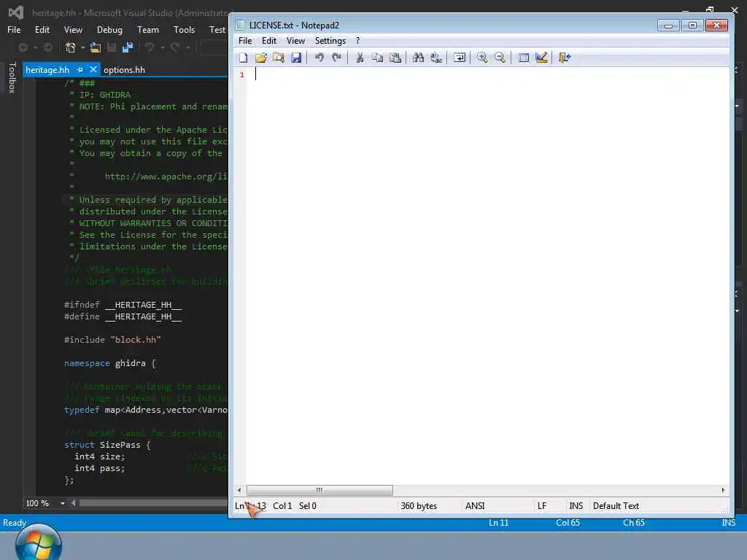The width and height of the screenshot is (747, 560).
Task: Navigate backward in Visual Studio
Action: (x=23, y=47)
